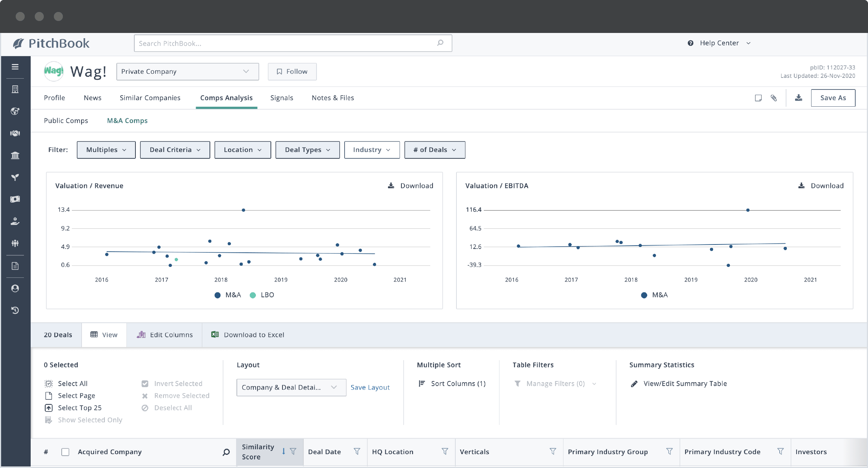Click the Save As button

click(x=833, y=98)
